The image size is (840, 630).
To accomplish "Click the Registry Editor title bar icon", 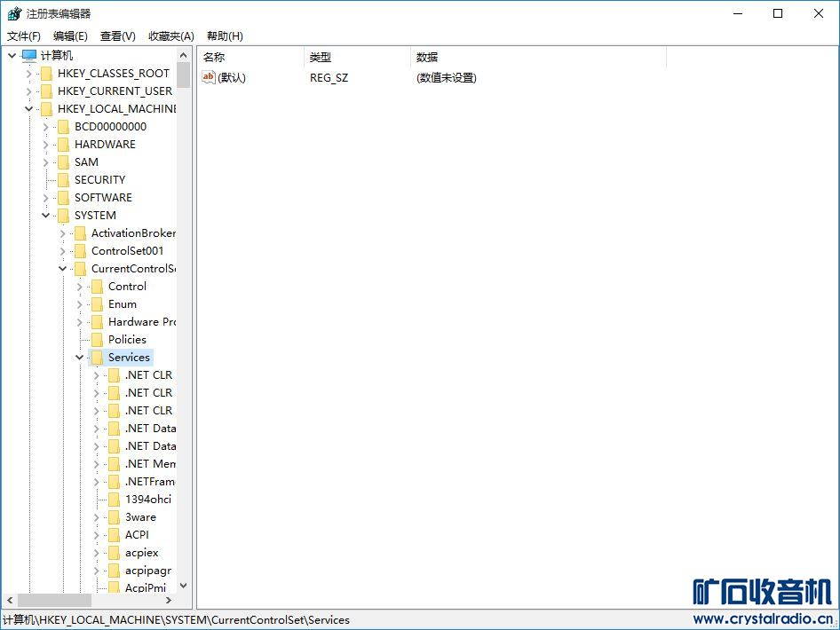I will (x=14, y=13).
